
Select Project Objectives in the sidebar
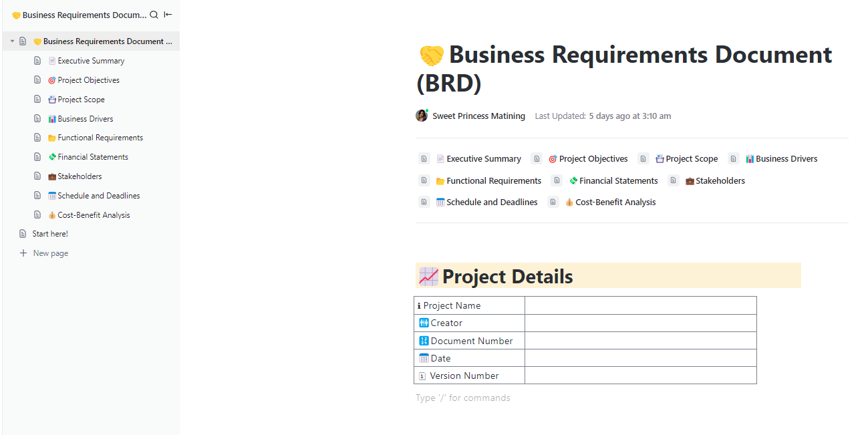(x=88, y=80)
